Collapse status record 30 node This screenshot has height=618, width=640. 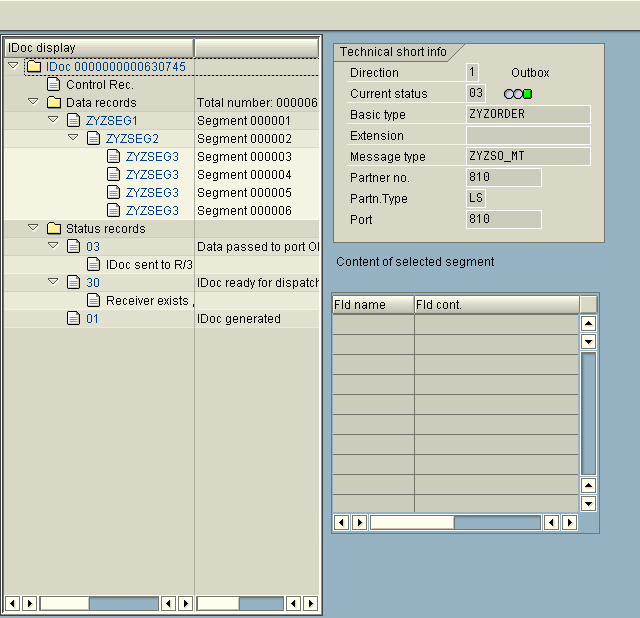53,282
